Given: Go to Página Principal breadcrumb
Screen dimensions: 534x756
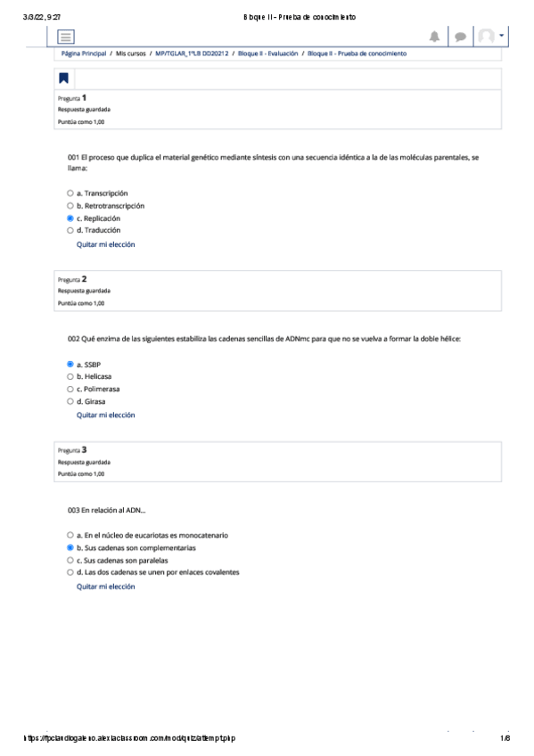Looking at the screenshot, I should 84,53.
